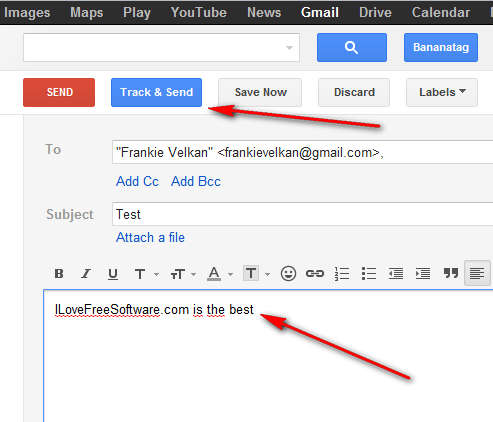
Task: Insert a hyperlink with link icon
Action: coord(315,274)
